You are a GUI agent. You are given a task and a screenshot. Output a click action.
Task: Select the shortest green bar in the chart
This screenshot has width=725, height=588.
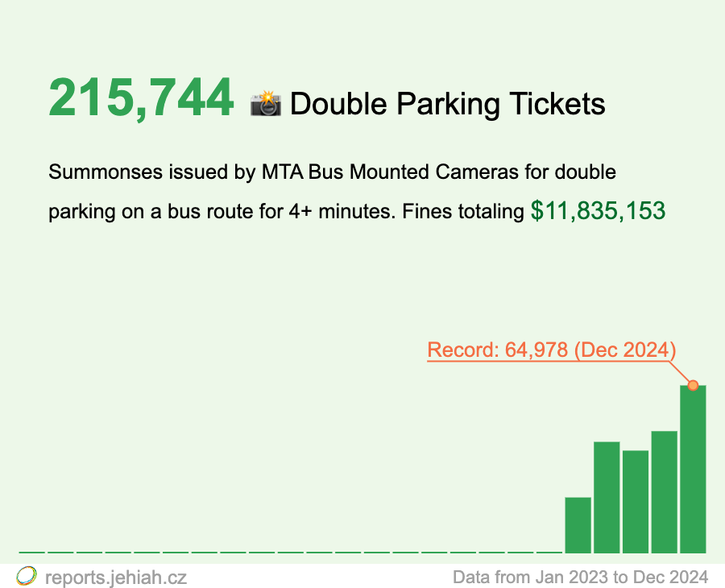pyautogui.click(x=578, y=524)
